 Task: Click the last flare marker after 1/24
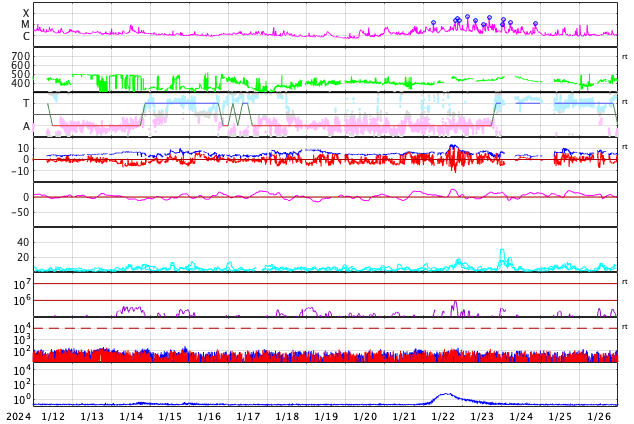coord(535,24)
